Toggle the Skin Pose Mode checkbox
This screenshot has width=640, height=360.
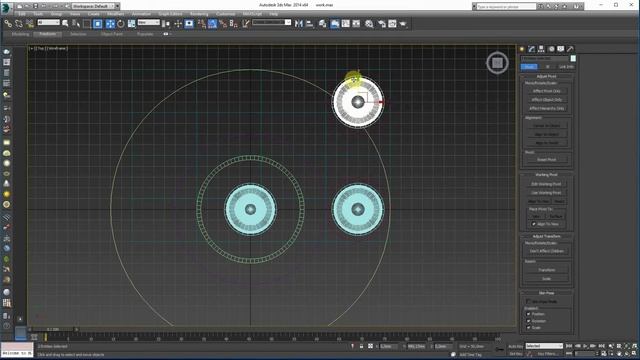[529, 302]
